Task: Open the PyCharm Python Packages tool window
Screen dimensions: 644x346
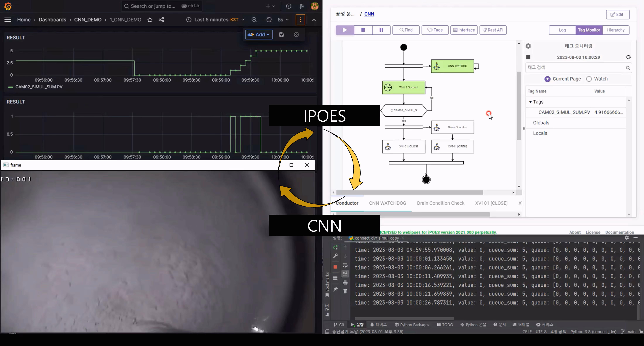Action: tap(412, 325)
